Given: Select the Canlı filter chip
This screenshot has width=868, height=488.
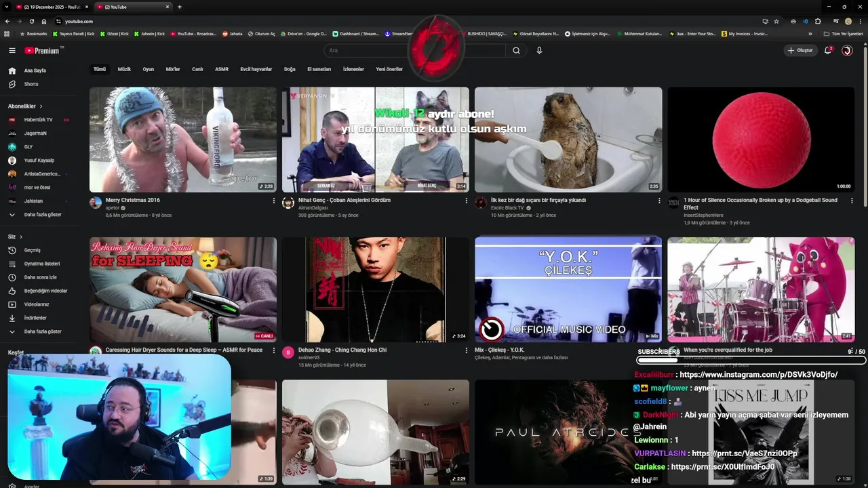Looking at the screenshot, I should click(197, 69).
